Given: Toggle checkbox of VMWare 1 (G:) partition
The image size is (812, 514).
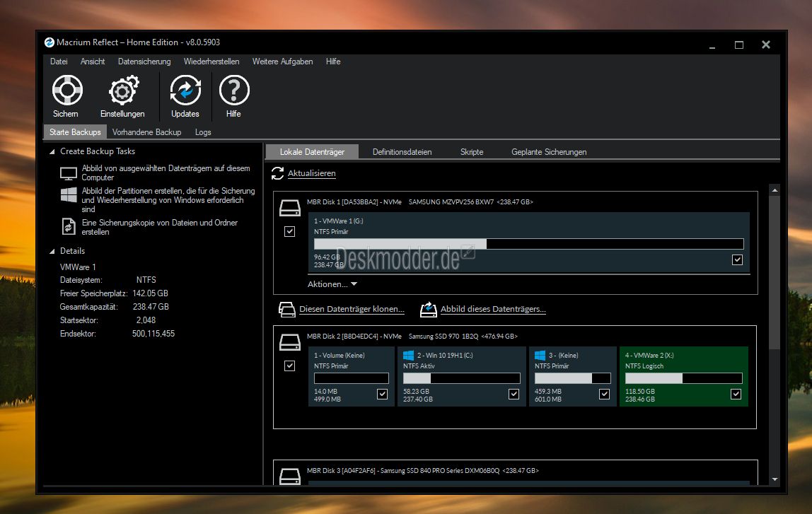Looking at the screenshot, I should click(x=737, y=260).
